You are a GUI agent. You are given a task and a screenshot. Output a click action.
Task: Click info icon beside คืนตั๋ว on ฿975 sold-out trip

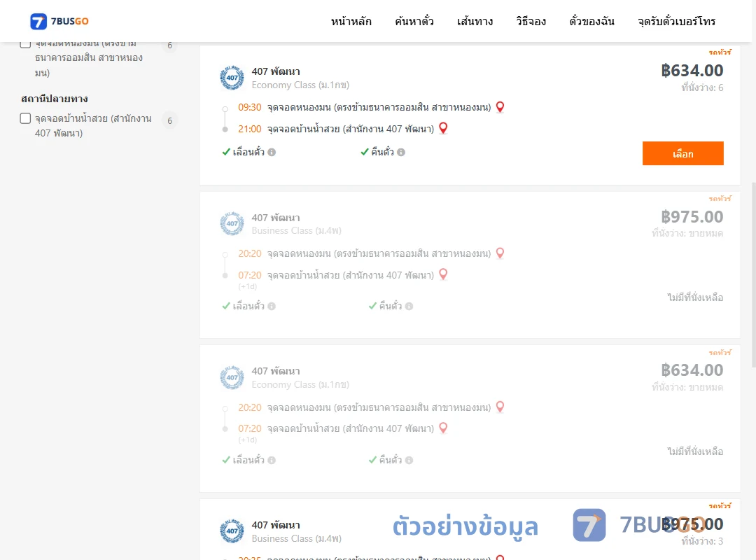(x=409, y=307)
